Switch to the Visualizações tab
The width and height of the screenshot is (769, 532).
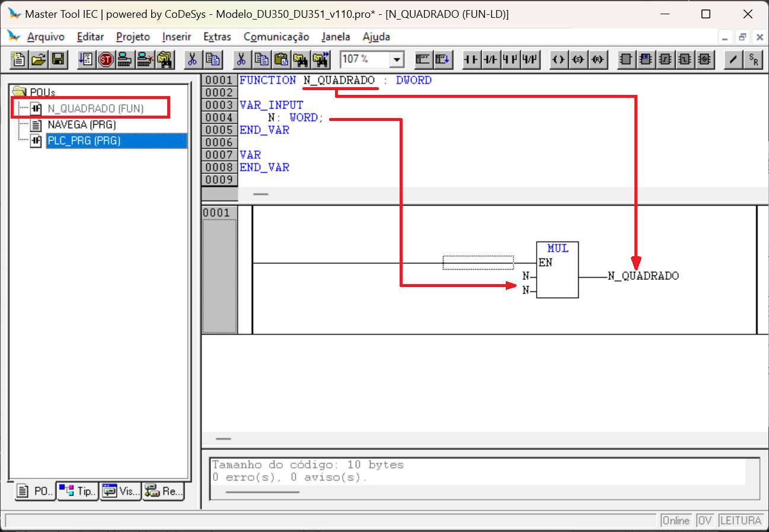(120, 491)
